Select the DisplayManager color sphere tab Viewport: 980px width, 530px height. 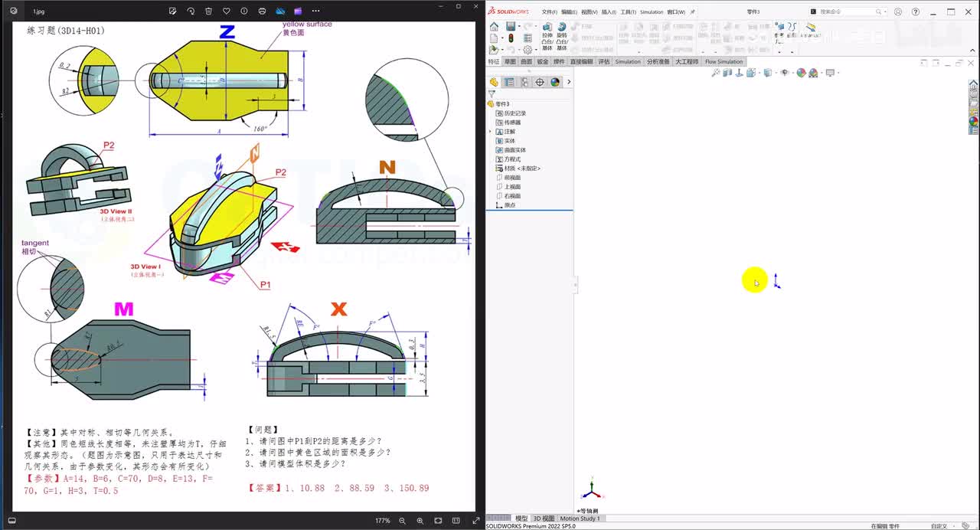pos(555,82)
